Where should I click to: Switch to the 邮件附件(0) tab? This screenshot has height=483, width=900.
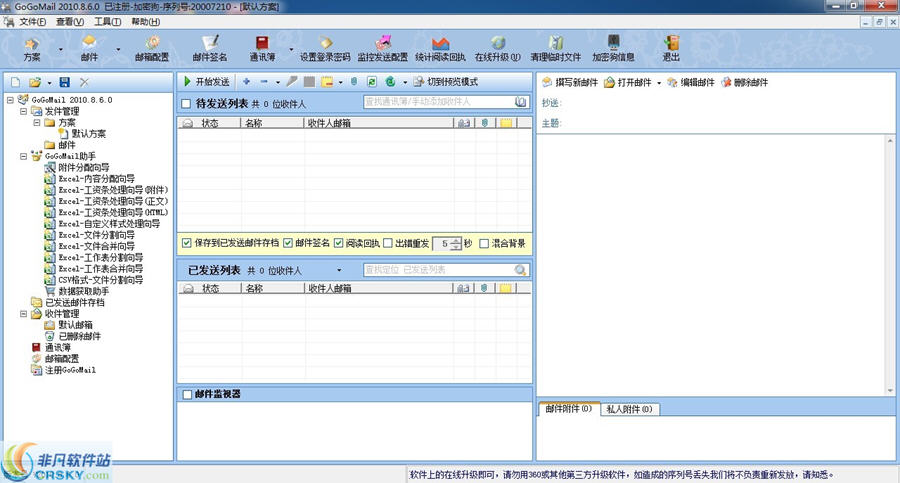(x=569, y=408)
